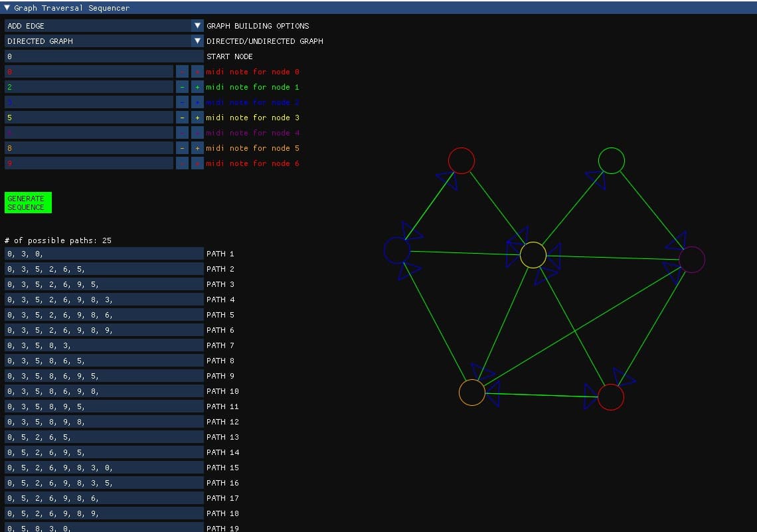Click the purple node on the right edge
The height and width of the screenshot is (532, 757).
(x=691, y=260)
